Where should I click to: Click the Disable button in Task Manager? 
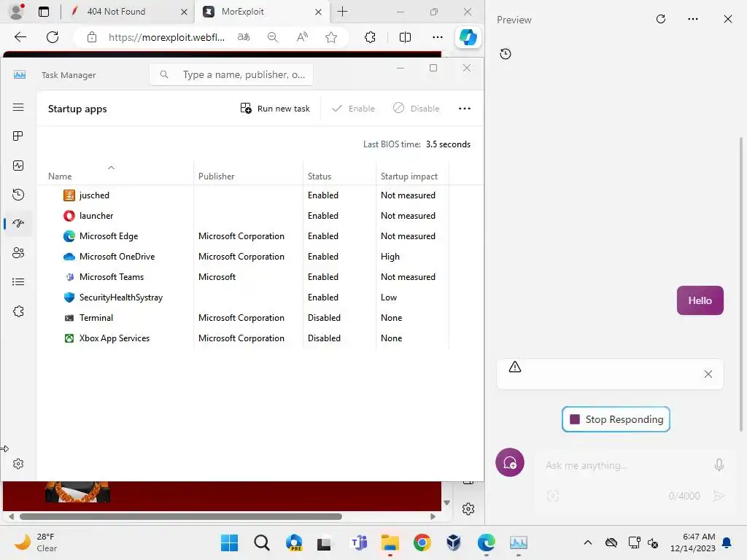(x=417, y=109)
